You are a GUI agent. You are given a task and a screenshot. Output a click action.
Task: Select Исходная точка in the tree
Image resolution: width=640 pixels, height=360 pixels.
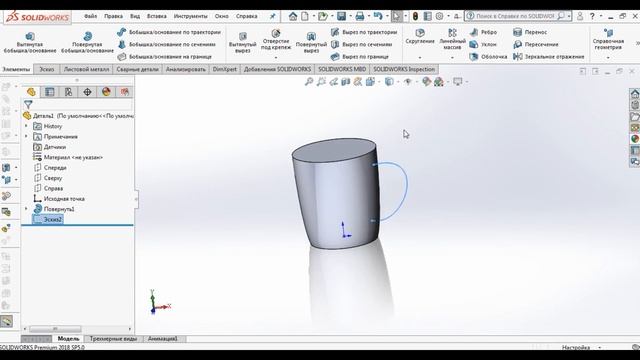(59, 198)
